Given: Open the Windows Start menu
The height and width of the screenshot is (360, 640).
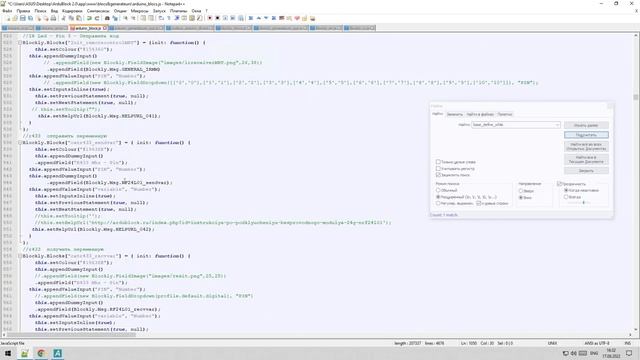Looking at the screenshot, I should point(8,353).
